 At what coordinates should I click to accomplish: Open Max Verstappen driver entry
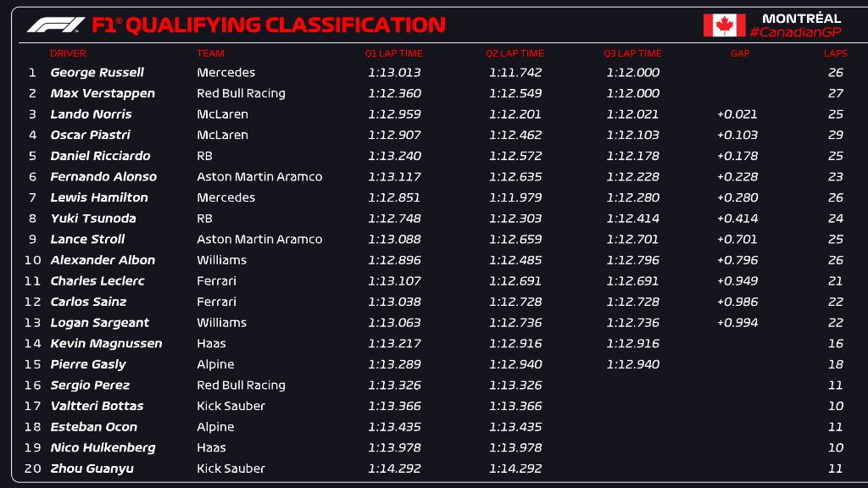coord(102,93)
